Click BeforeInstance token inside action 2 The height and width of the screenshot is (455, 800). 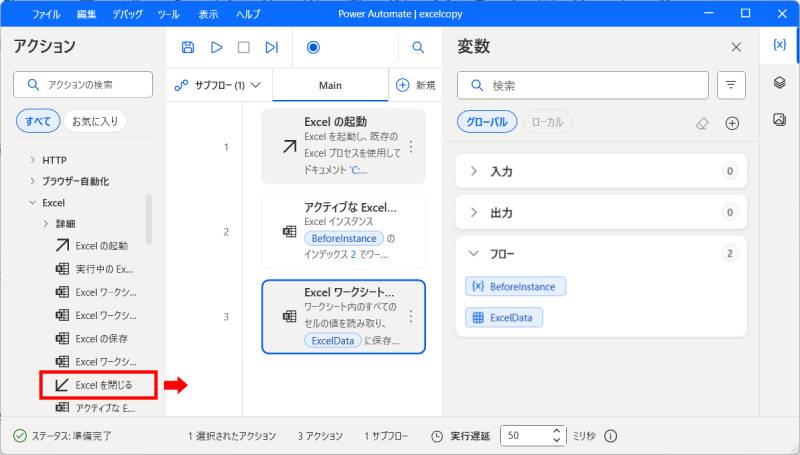tap(344, 238)
